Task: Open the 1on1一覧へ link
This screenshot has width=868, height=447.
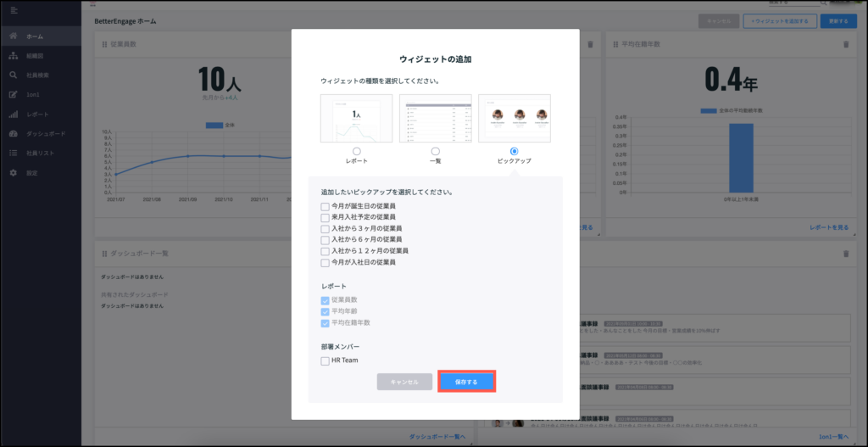Action: coord(834,437)
